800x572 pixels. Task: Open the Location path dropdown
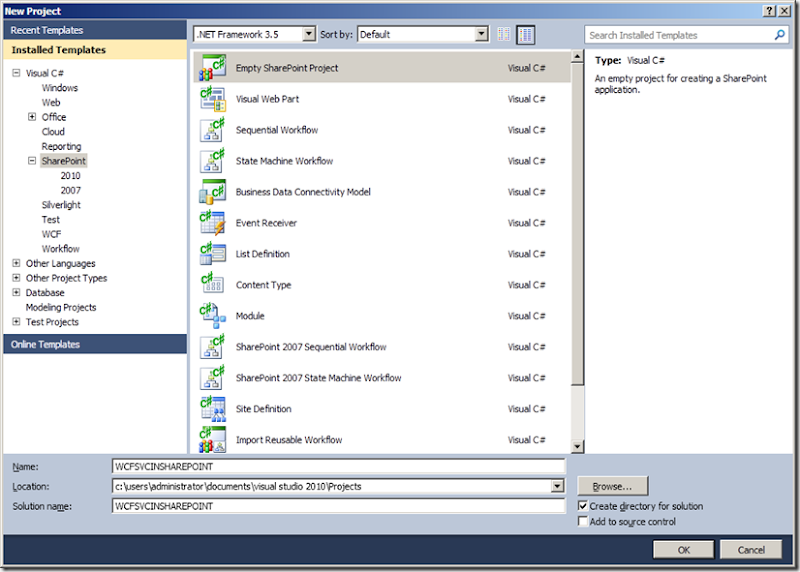pos(558,486)
